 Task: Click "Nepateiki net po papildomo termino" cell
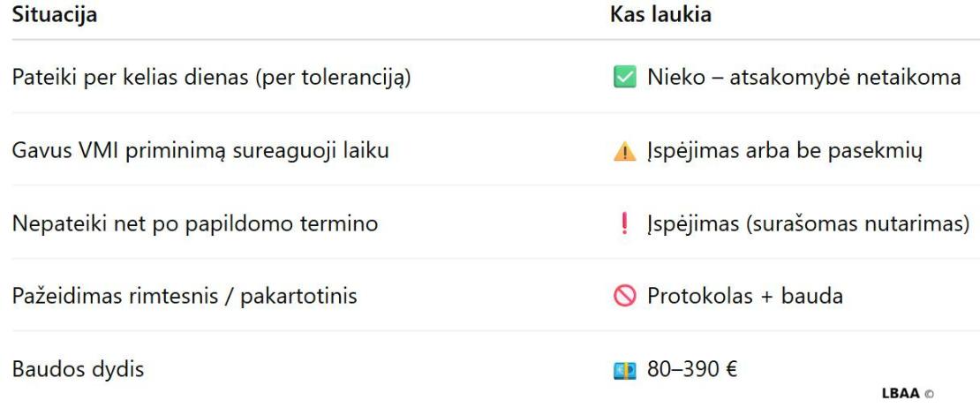pos(195,224)
